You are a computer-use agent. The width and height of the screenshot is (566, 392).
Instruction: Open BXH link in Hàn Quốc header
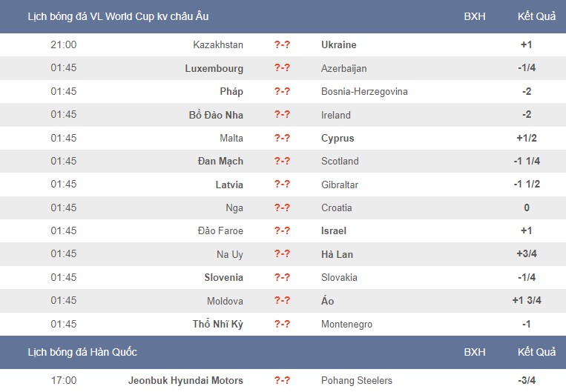(x=474, y=352)
